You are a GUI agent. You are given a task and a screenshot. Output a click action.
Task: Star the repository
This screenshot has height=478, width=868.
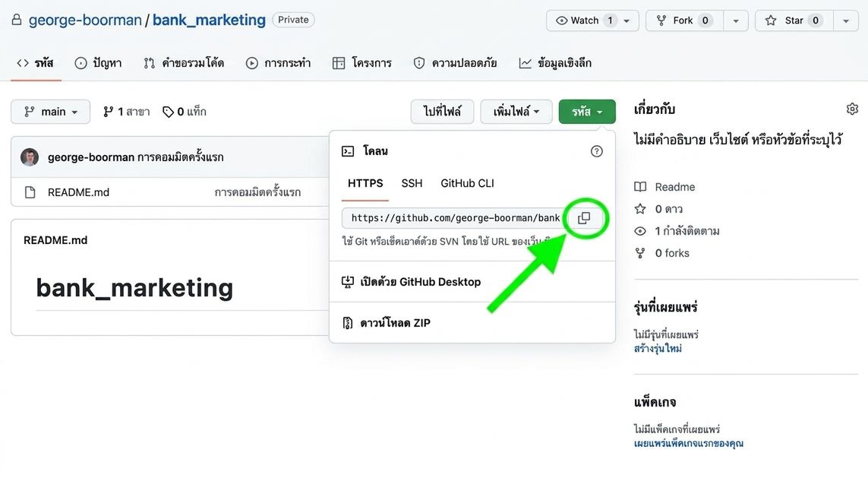[x=794, y=21]
